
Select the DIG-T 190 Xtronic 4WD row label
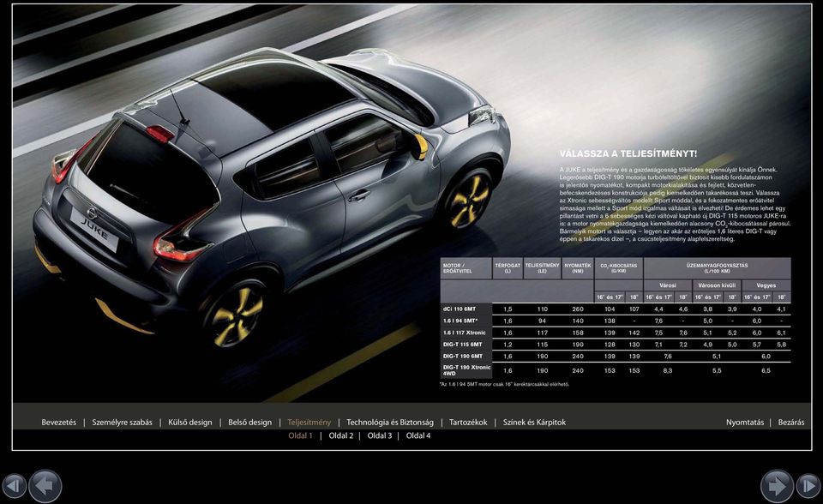point(466,370)
